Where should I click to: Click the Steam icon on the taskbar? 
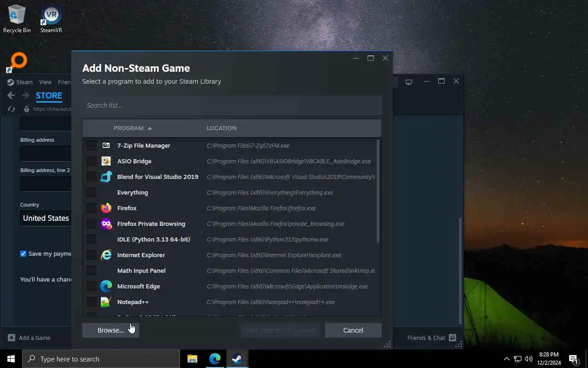(237, 359)
